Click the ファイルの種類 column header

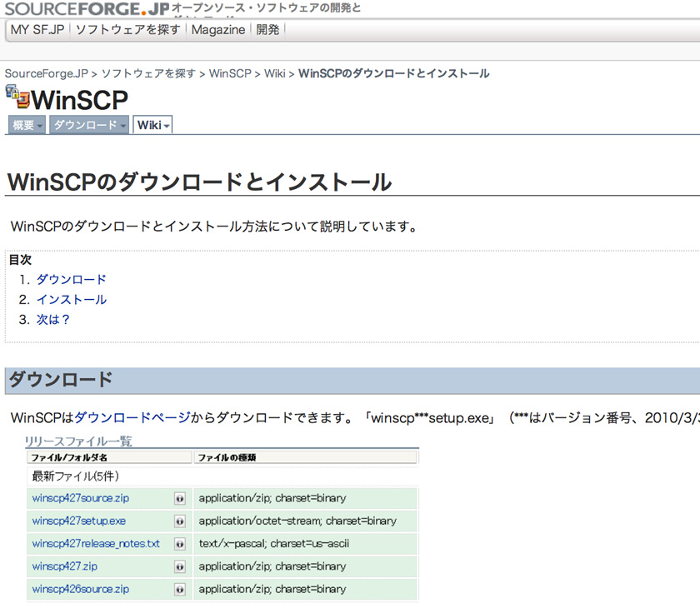pos(305,457)
